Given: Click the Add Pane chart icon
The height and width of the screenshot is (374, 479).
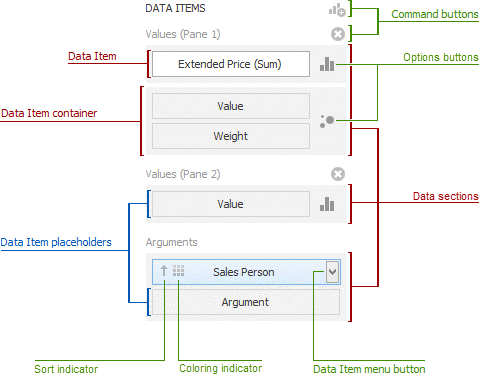Looking at the screenshot, I should 337,10.
